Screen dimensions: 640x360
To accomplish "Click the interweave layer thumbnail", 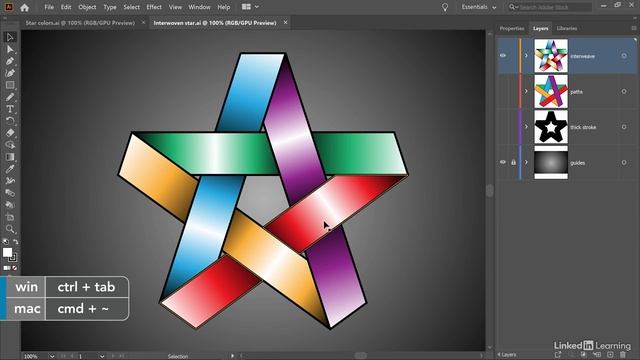I will click(x=551, y=56).
